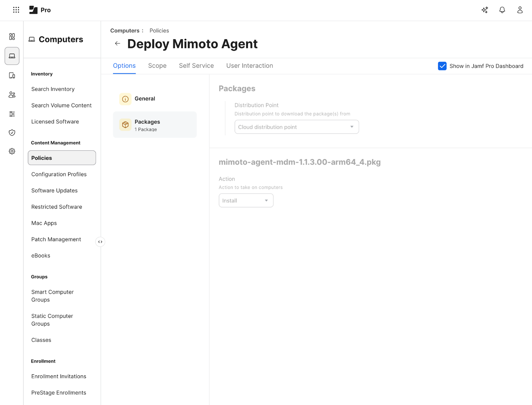This screenshot has height=405, width=532.
Task: Open Configuration Profiles in Content Management
Action: (59, 174)
